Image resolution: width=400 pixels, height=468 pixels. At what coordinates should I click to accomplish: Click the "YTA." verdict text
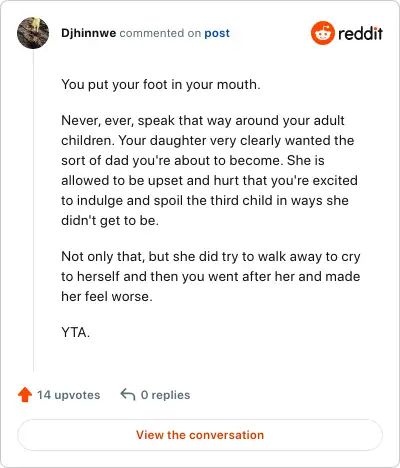76,332
